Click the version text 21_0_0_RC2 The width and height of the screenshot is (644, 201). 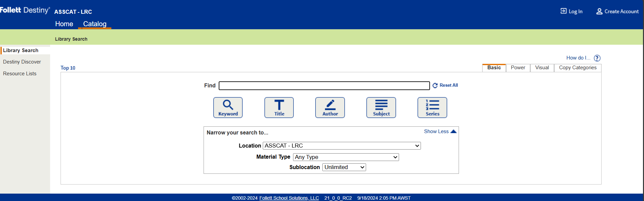coord(338,198)
